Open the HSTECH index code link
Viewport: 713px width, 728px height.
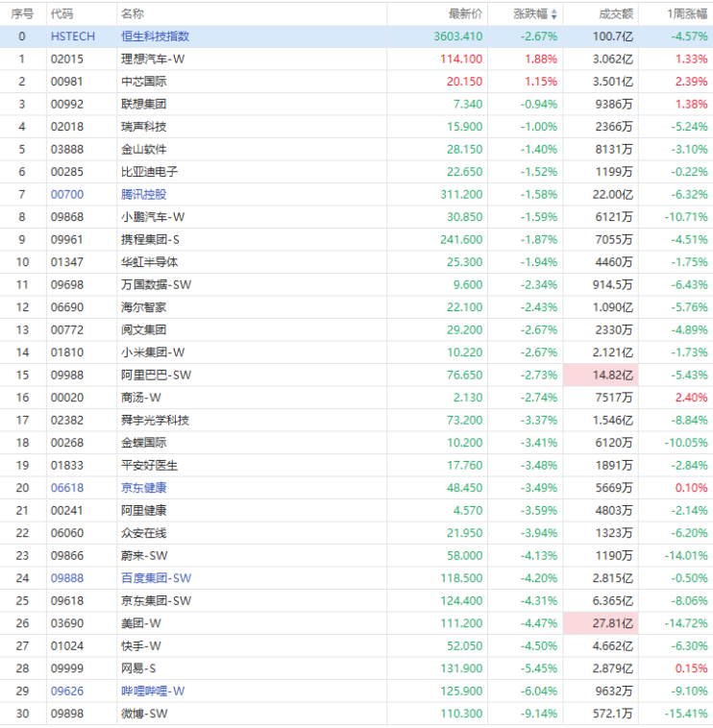[x=73, y=36]
